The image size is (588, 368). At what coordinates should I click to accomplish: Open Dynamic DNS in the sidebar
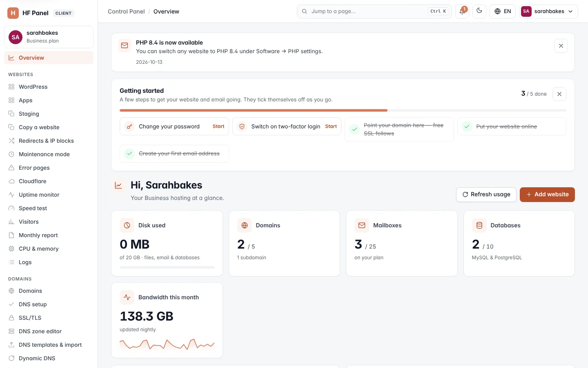coord(49,358)
